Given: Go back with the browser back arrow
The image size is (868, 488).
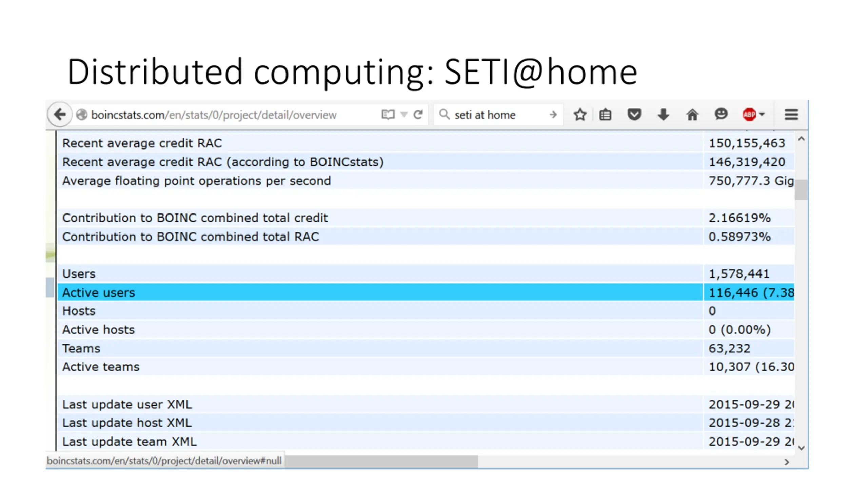Looking at the screenshot, I should coord(60,115).
